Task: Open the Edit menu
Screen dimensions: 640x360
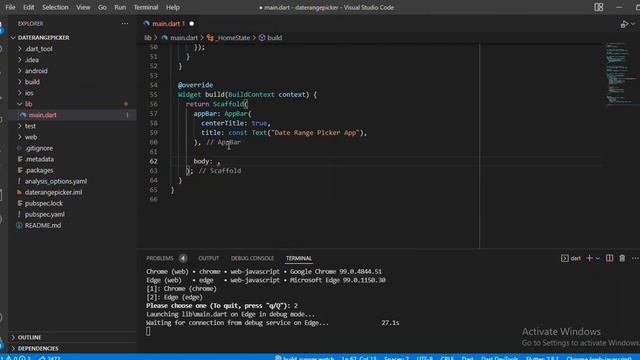Action: pos(29,7)
